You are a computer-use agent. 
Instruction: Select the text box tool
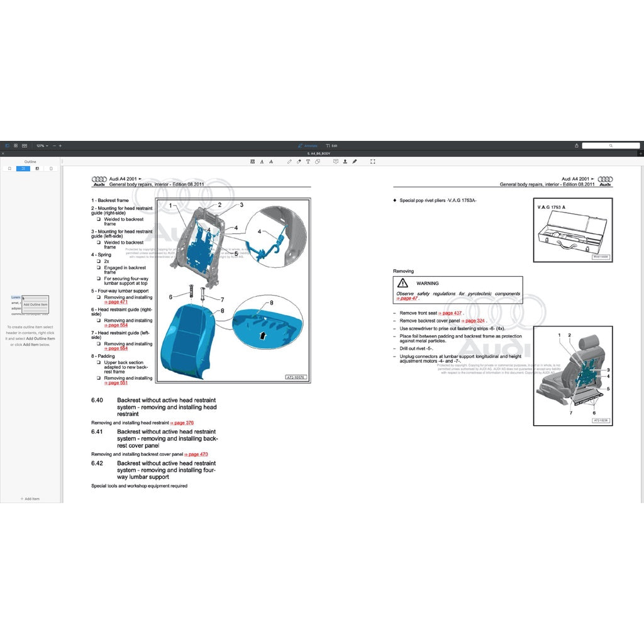coord(308,162)
